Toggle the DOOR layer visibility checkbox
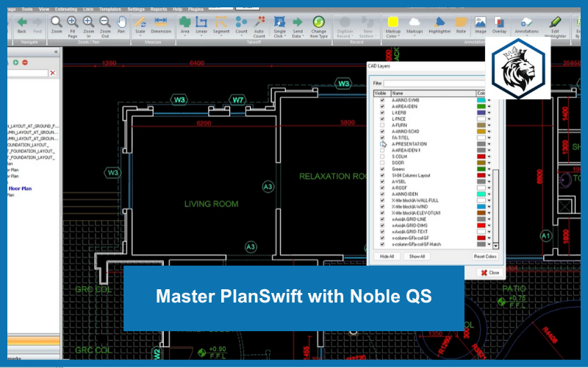588x368 pixels. (x=381, y=162)
